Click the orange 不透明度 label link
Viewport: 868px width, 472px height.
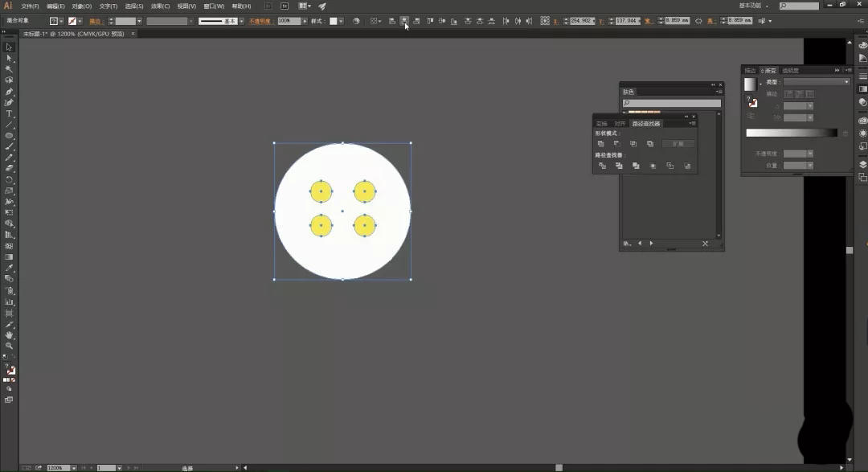click(x=260, y=21)
